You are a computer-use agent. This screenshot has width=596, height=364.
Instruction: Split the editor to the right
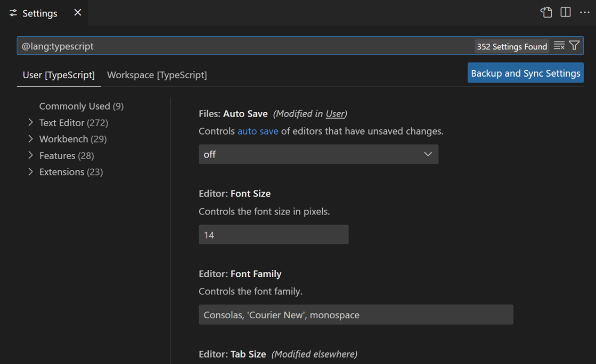click(565, 12)
